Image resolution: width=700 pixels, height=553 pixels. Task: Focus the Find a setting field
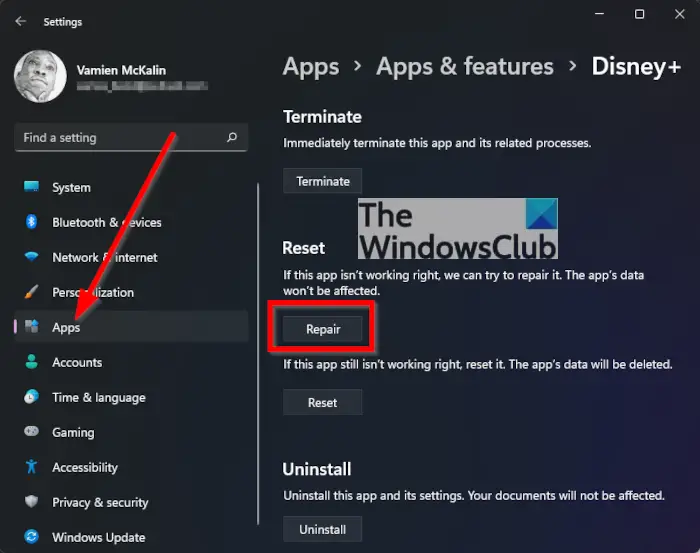point(131,137)
